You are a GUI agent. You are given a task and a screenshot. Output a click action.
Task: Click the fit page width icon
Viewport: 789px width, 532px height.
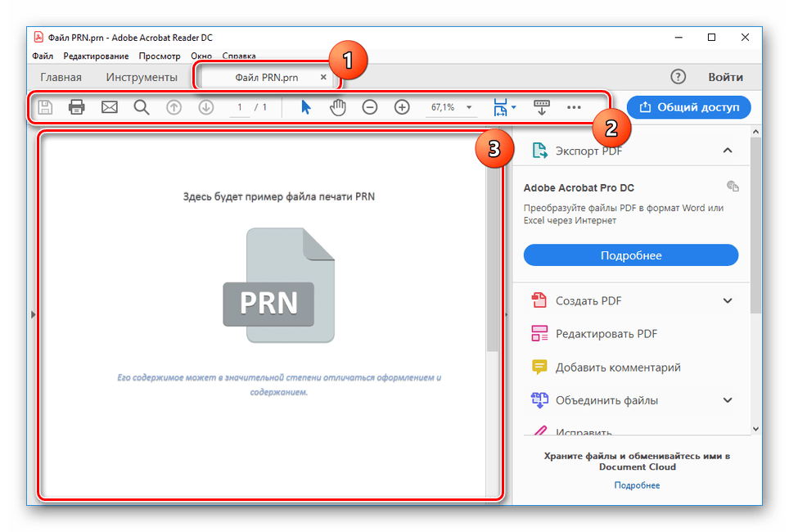pos(501,107)
